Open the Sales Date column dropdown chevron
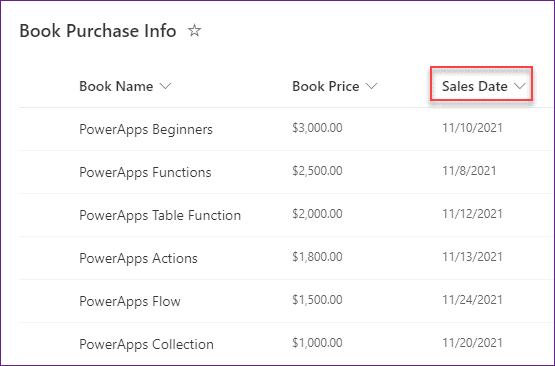 pyautogui.click(x=520, y=86)
